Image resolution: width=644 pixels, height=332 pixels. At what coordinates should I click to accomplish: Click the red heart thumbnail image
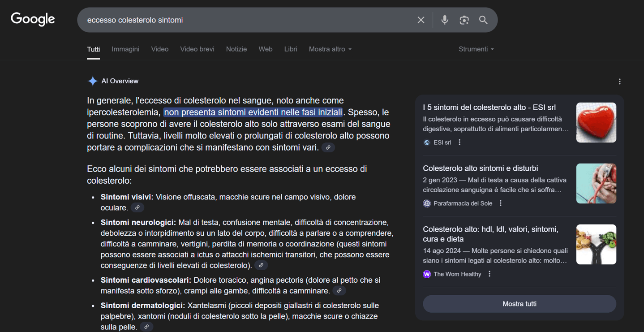click(596, 123)
